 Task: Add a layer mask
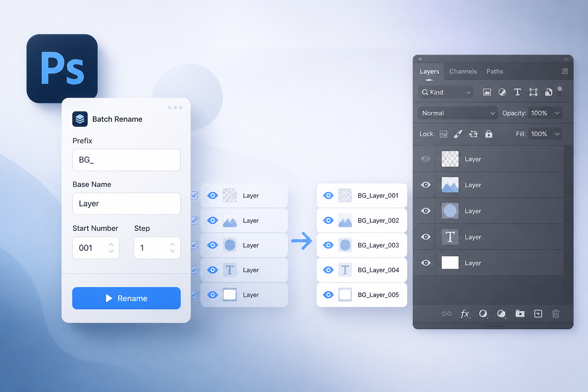coord(483,314)
